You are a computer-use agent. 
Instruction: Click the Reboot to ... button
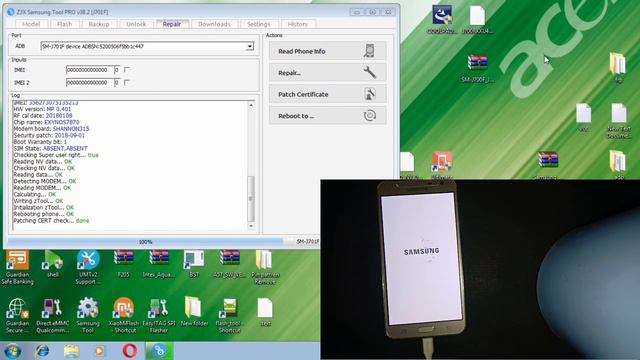pos(327,116)
